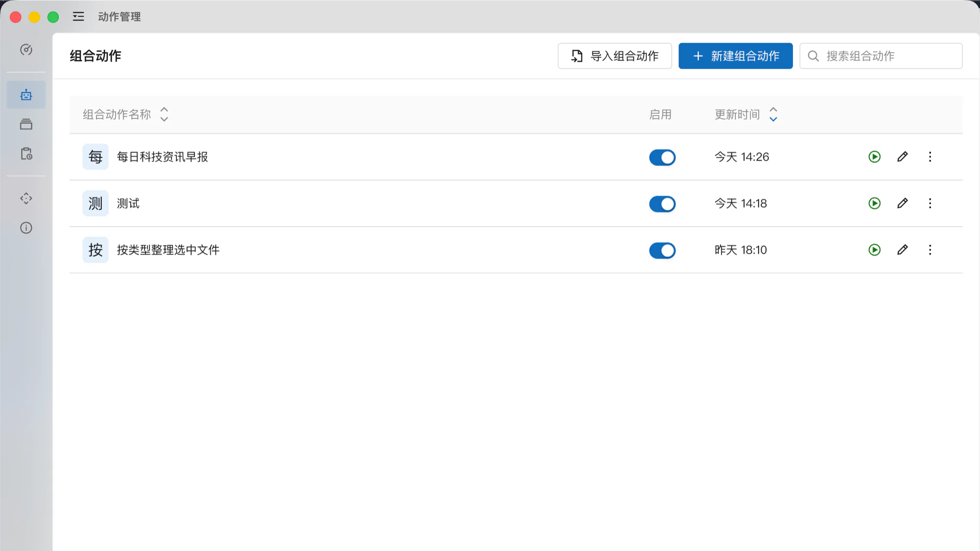Select the 每日科技资讯早报 row name
Screen dimensions: 980x551
[162, 157]
